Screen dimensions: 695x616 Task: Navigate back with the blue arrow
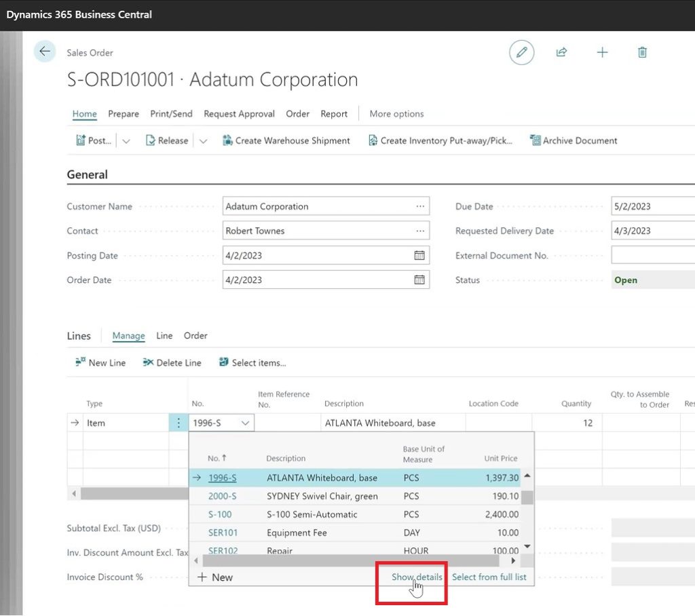pyautogui.click(x=44, y=51)
